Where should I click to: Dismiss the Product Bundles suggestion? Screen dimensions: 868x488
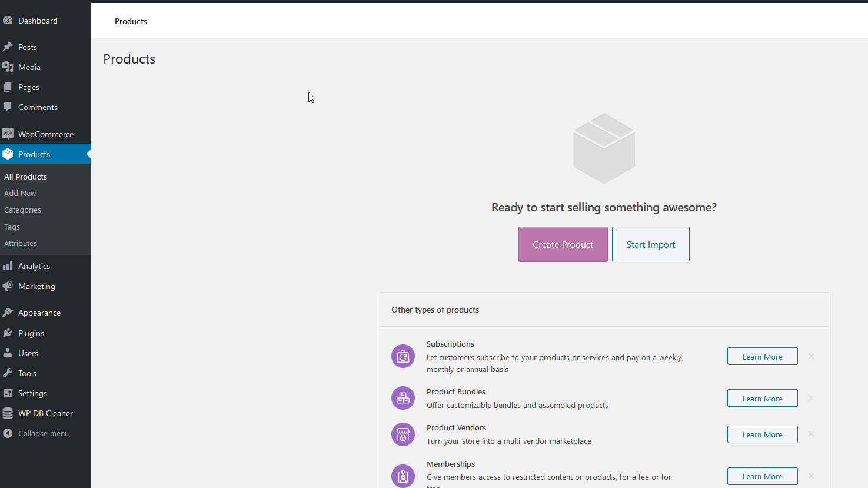811,398
